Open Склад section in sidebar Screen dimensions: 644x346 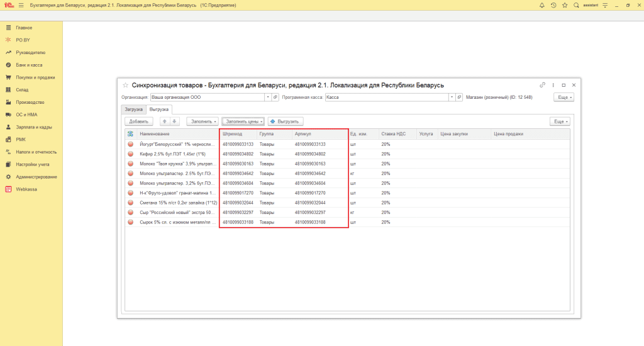[x=22, y=89]
